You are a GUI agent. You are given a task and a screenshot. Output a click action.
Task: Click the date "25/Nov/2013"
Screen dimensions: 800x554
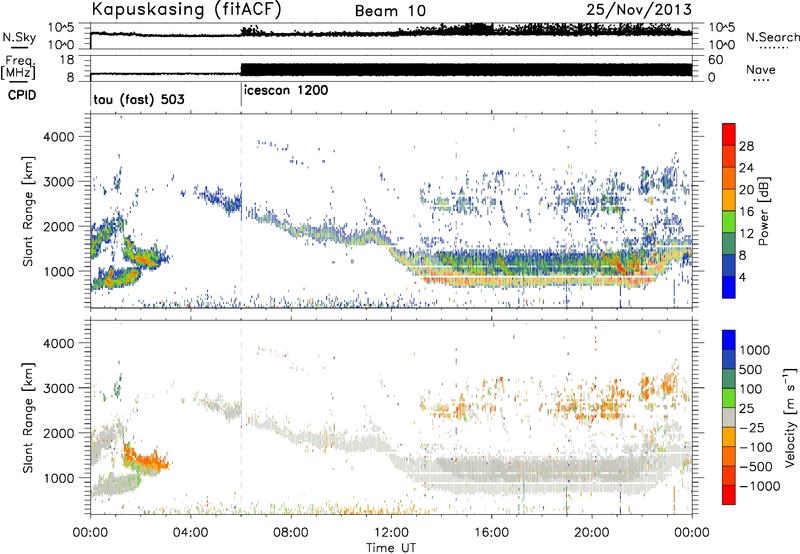[639, 9]
